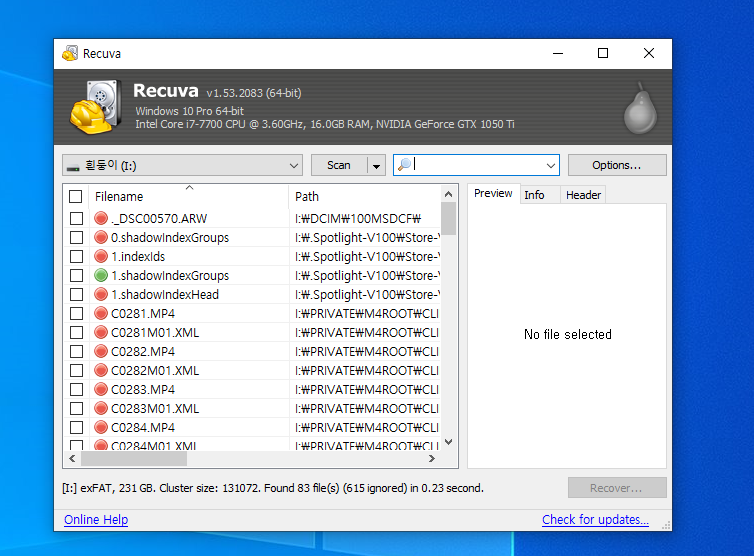
Task: Check the C0283M01.XML checkbox
Action: 76,408
